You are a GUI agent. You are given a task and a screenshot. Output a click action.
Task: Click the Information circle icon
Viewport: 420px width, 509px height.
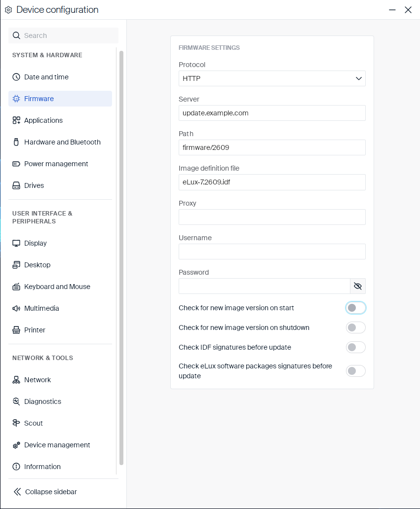tap(16, 467)
